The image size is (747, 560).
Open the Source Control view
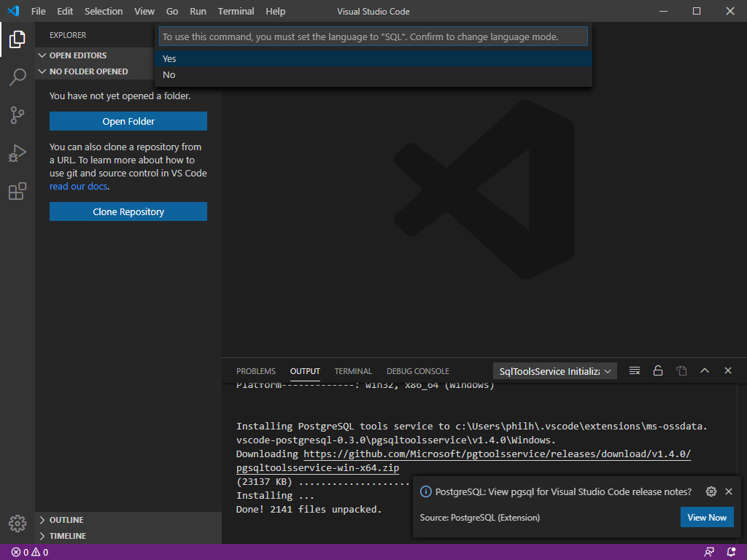pos(18,115)
